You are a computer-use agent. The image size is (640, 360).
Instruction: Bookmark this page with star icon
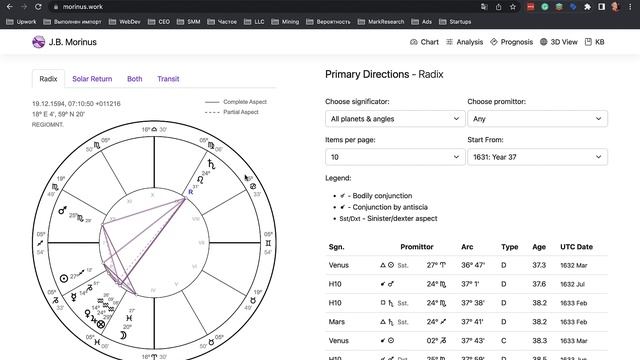pos(513,7)
